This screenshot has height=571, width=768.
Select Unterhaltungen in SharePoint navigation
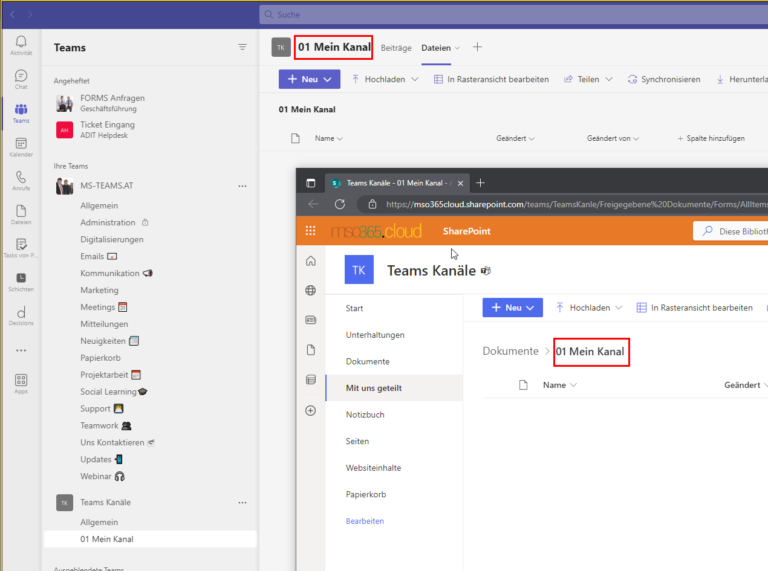375,335
